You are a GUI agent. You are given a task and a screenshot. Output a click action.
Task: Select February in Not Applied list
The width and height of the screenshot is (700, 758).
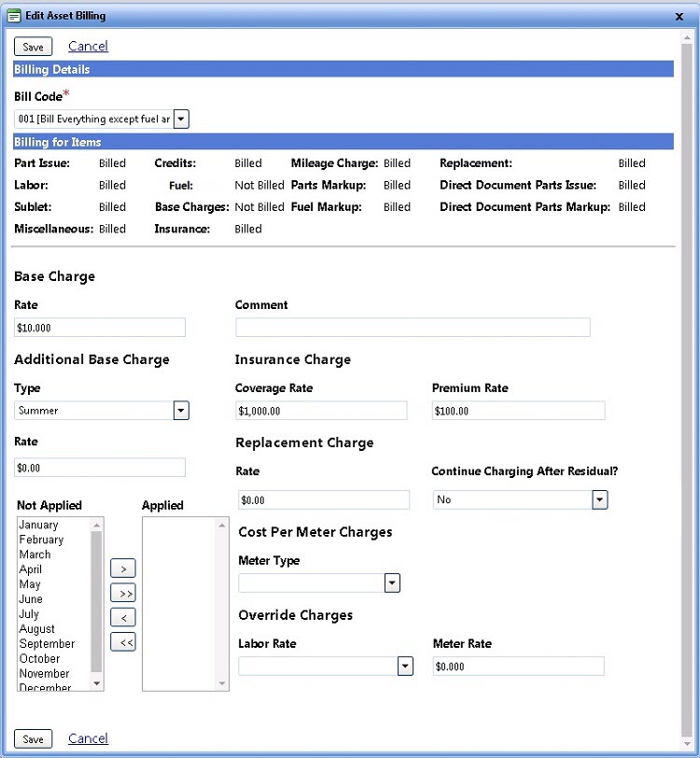[41, 540]
